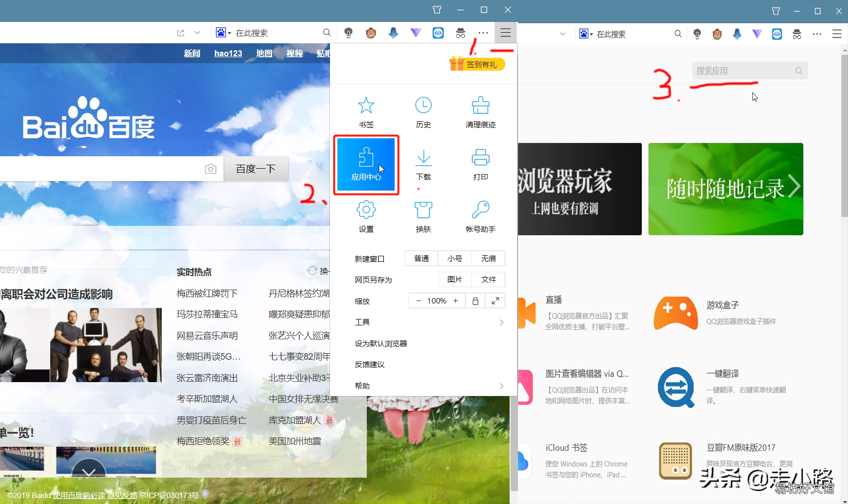Open Settings (设置) gear in menu panel
The image size is (848, 504).
366,217
